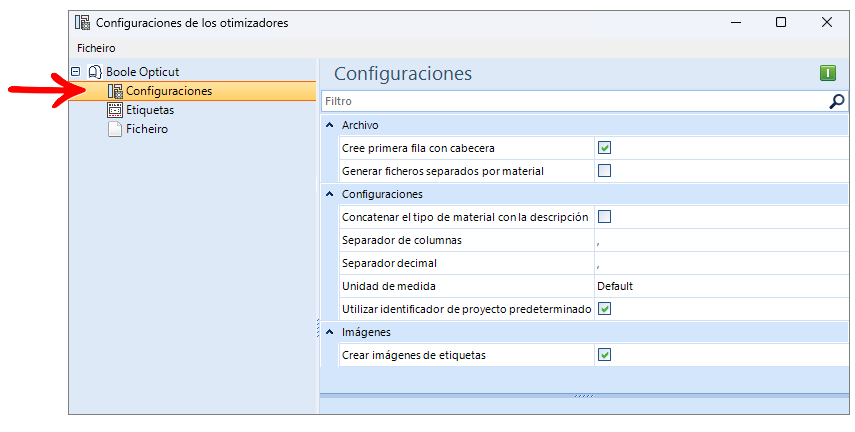Click the Etiquetas label icon
This screenshot has width=855, height=432.
[x=115, y=110]
